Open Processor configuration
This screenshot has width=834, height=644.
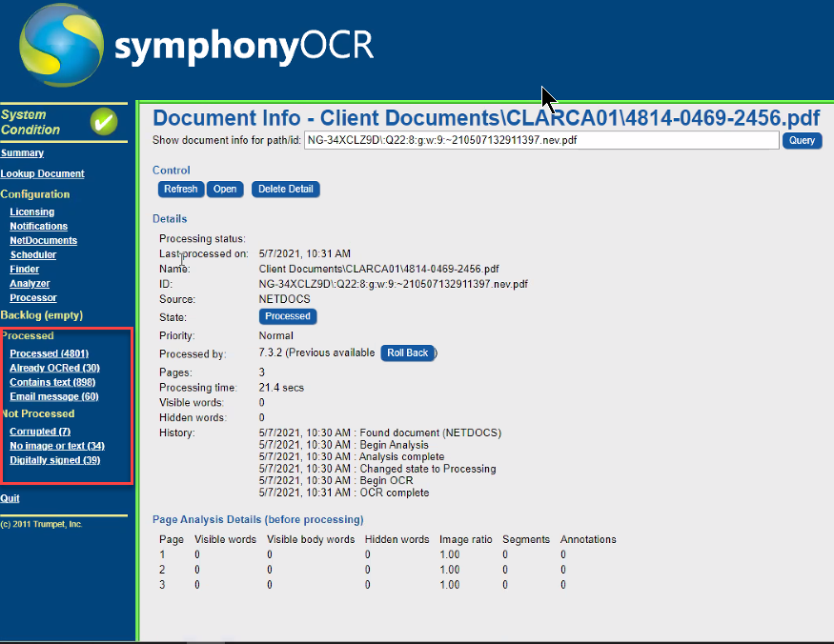click(33, 298)
